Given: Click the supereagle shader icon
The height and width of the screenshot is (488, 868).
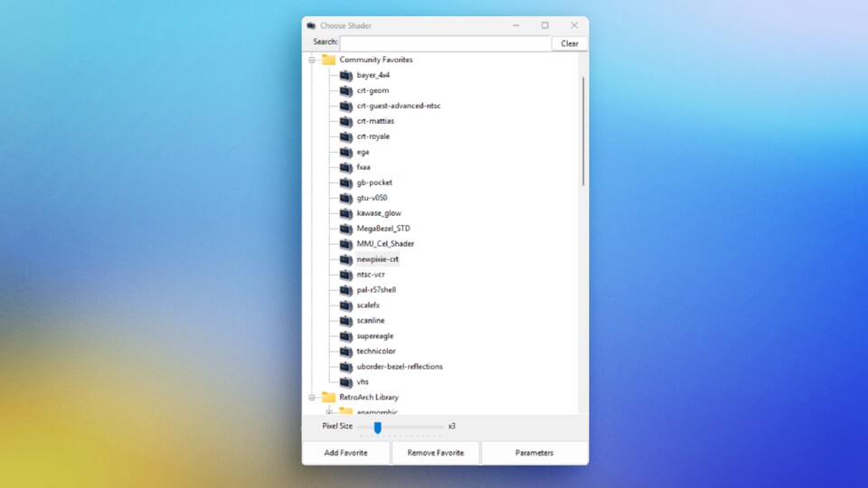Looking at the screenshot, I should [346, 336].
